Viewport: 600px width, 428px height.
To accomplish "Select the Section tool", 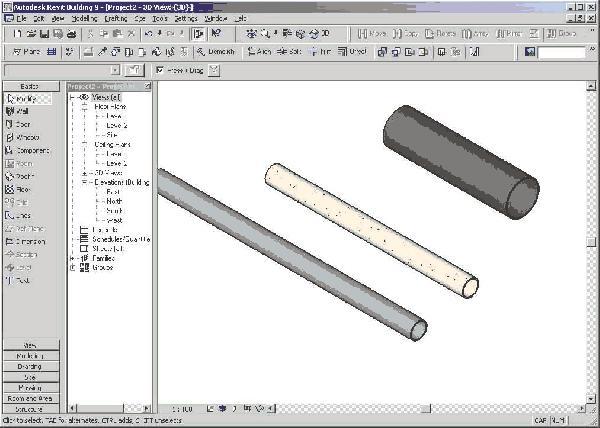I will click(x=21, y=254).
